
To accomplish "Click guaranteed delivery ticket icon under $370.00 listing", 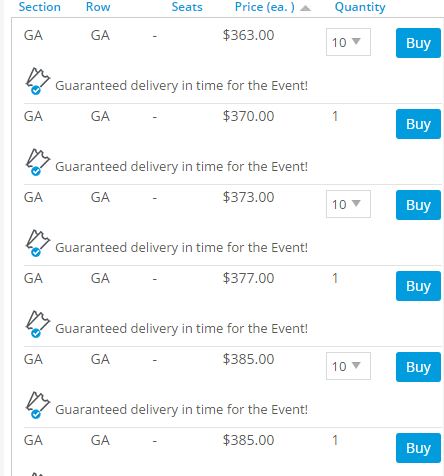I will (38, 162).
